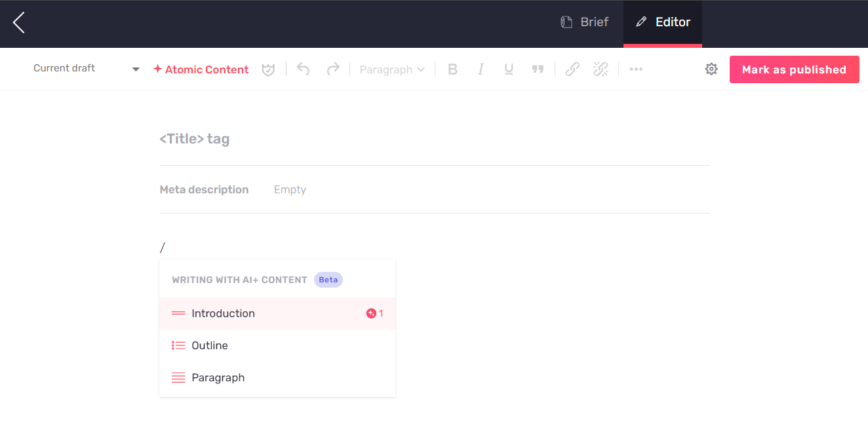
Task: Click the Meta description Empty field
Action: click(x=290, y=189)
